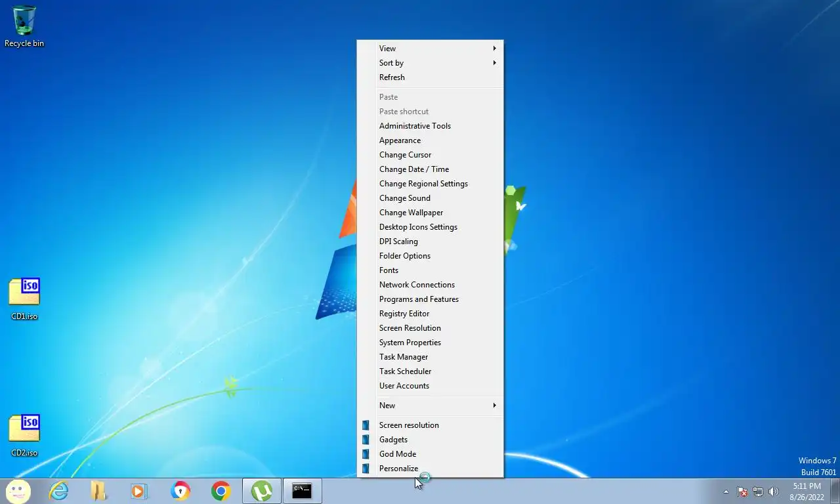This screenshot has height=504, width=840.
Task: Click icon beside Screen resolution menu entry
Action: 366,425
